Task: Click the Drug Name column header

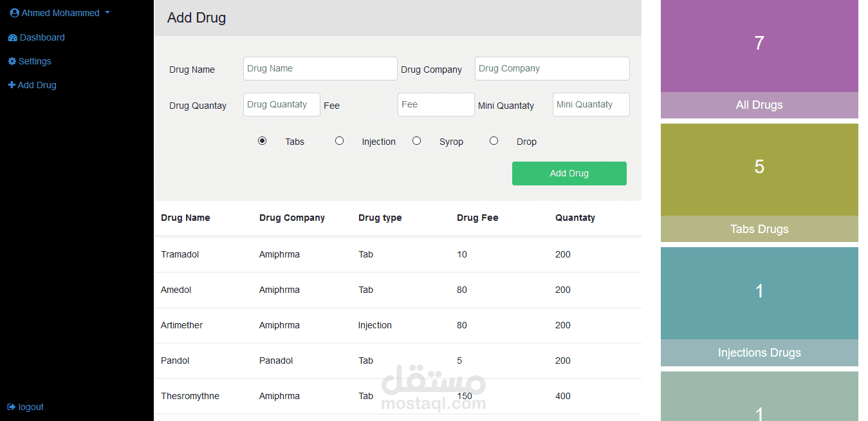Action: (x=185, y=218)
